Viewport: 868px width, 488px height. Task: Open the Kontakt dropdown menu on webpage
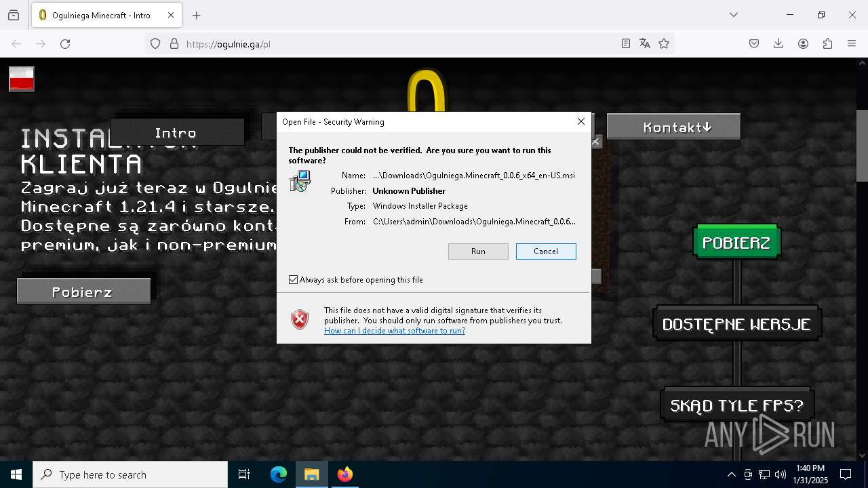click(x=673, y=127)
